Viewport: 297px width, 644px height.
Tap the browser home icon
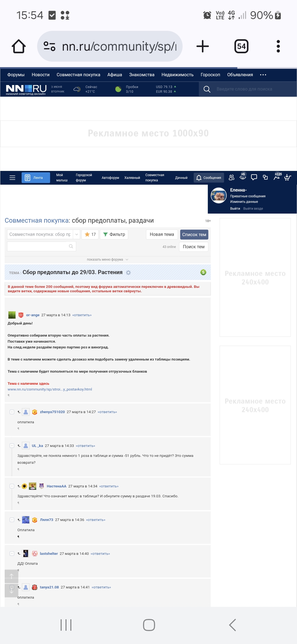click(x=19, y=46)
